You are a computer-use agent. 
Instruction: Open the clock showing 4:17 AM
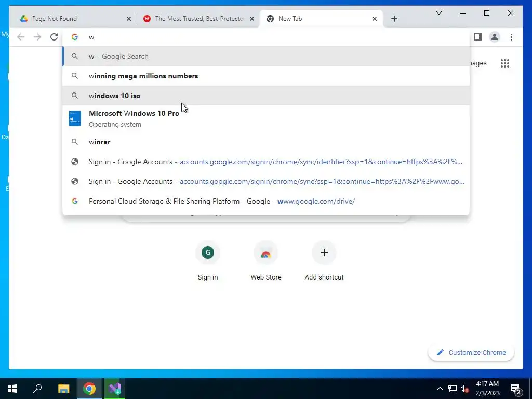[x=487, y=389]
